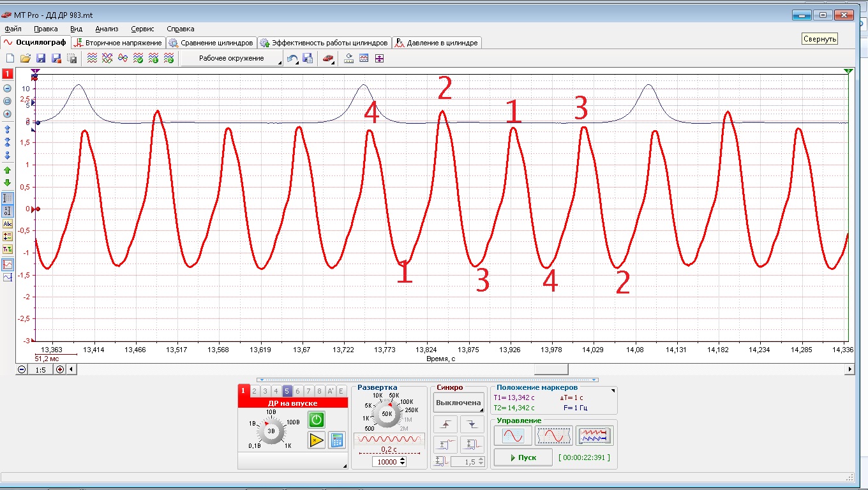Image resolution: width=868 pixels, height=490 pixels.
Task: Expand the ДР на впуске channel panel corner arrow
Action: (x=345, y=467)
